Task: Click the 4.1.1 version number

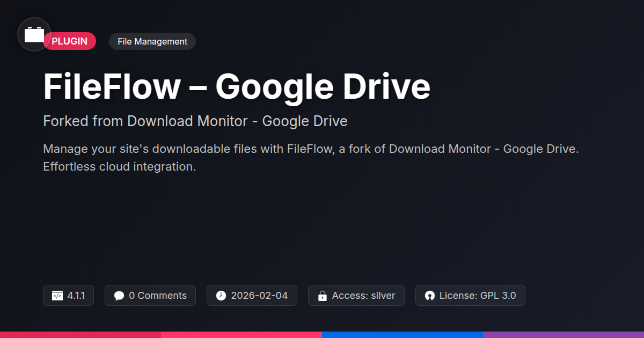Action: (76, 296)
